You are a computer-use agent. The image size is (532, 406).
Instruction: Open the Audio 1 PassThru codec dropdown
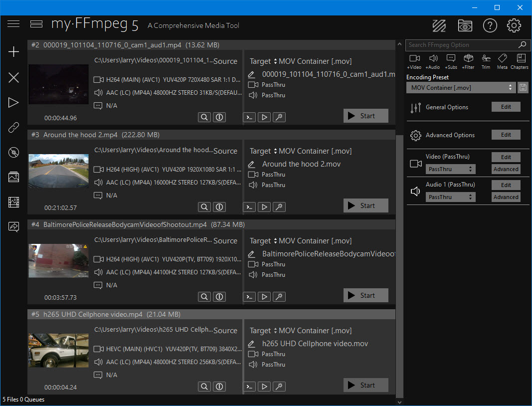click(450, 197)
